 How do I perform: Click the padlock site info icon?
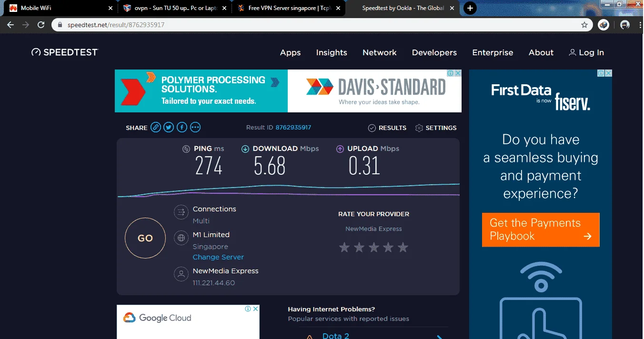coord(60,25)
